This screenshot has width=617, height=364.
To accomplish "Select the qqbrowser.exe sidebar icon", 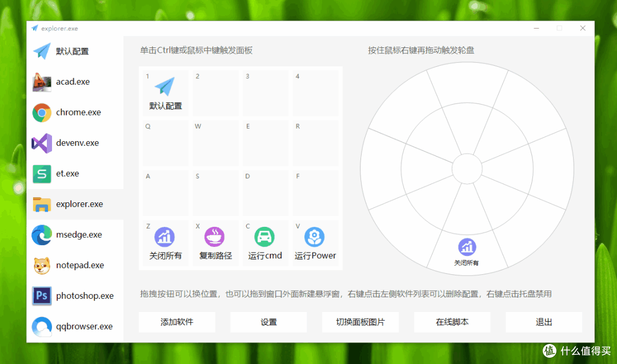I will (42, 326).
